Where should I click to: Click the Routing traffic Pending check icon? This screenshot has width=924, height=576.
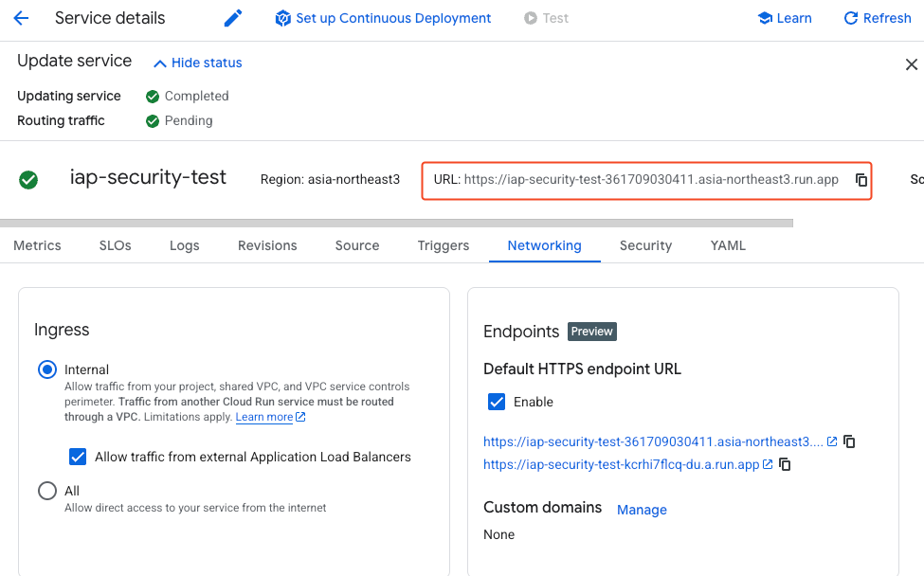pyautogui.click(x=153, y=121)
